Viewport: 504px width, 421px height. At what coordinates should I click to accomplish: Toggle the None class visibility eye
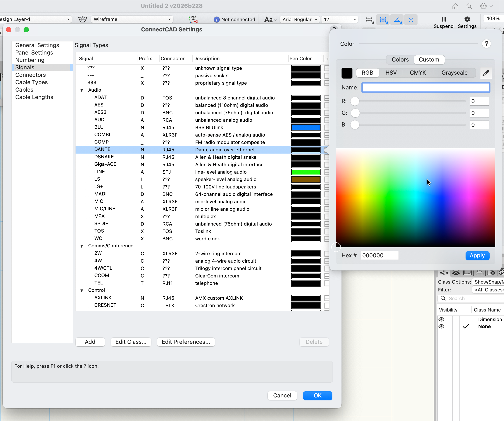pos(441,326)
